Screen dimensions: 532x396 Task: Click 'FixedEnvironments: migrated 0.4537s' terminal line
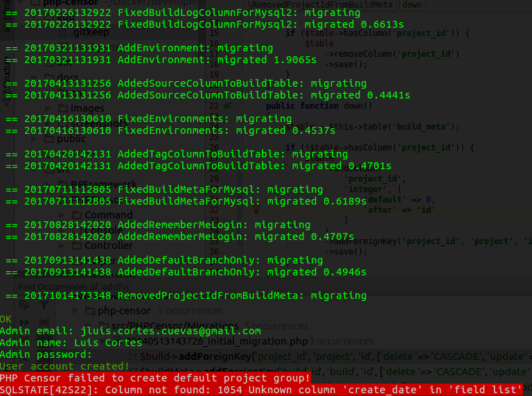[170, 130]
